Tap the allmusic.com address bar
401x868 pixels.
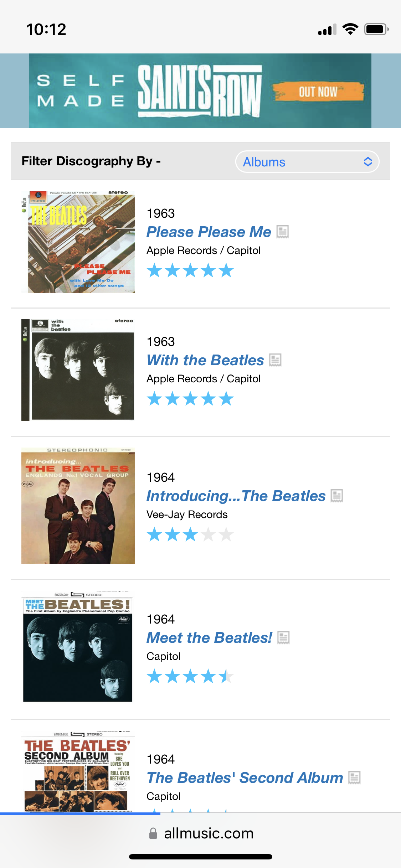coord(209,833)
